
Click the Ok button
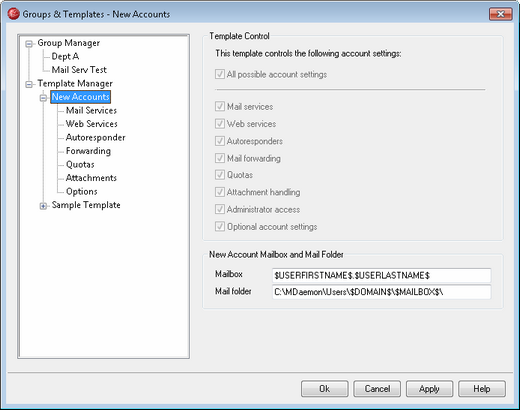(325, 389)
